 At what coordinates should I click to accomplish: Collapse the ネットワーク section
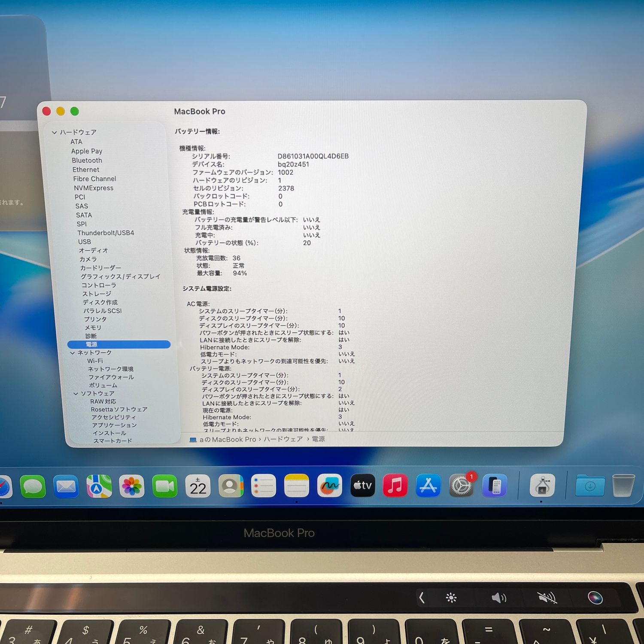click(x=73, y=353)
